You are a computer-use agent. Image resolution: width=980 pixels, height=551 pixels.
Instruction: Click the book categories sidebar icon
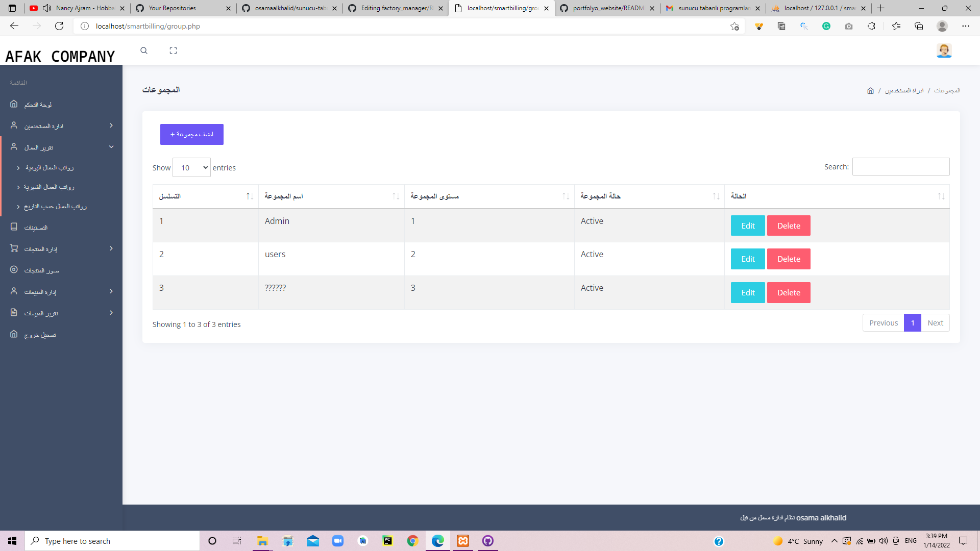coord(14,227)
